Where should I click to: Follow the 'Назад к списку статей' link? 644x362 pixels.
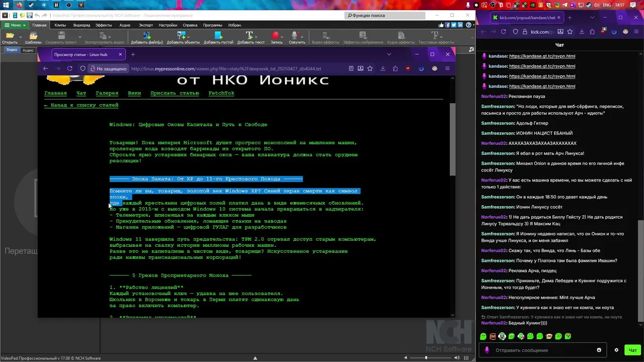(81, 106)
